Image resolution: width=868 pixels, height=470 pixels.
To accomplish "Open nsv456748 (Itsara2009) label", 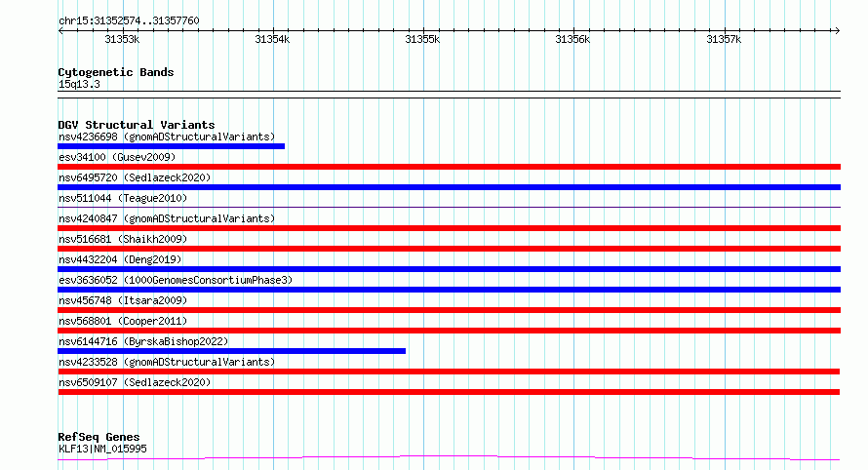I will point(123,300).
